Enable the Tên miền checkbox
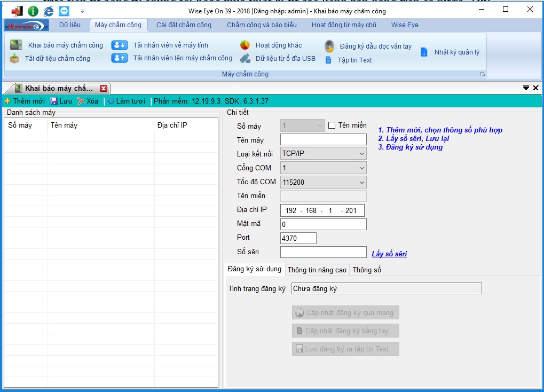This screenshot has height=392, width=544. point(332,126)
